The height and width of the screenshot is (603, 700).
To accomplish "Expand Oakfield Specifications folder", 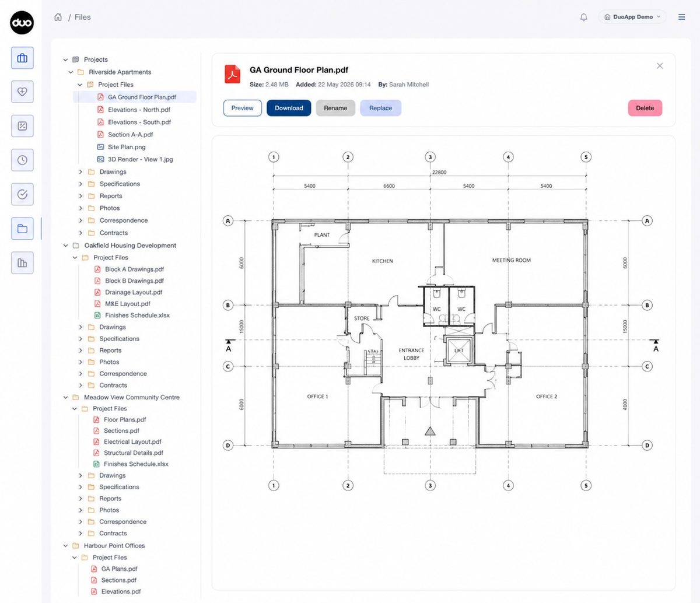I will coord(81,339).
